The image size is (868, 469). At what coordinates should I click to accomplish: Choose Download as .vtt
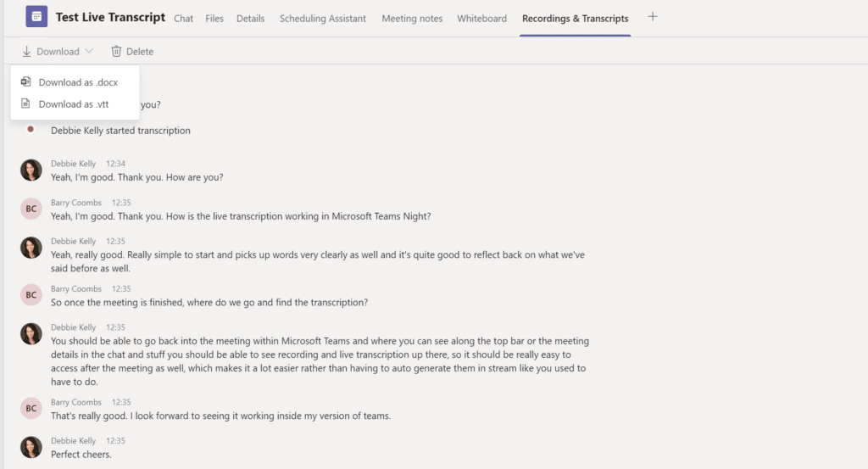coord(74,104)
